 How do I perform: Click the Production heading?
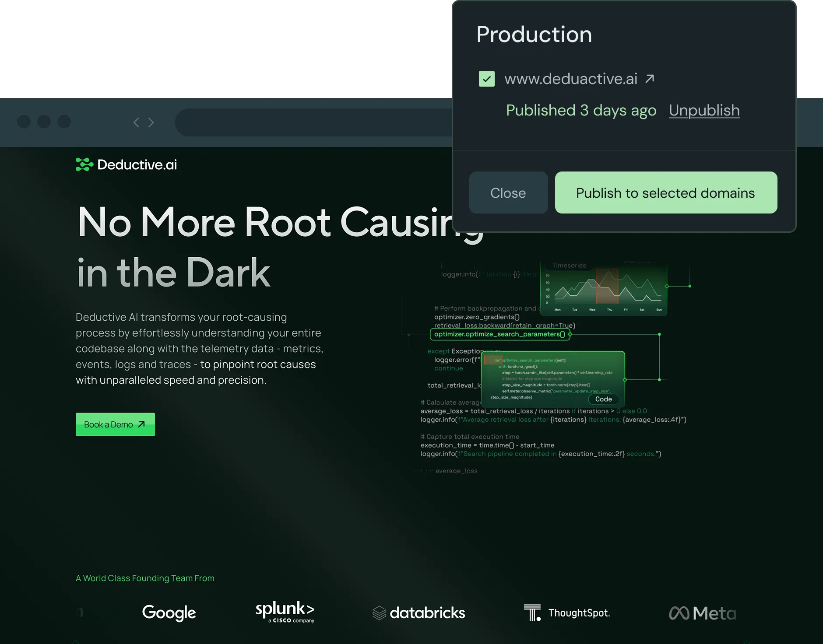point(534,34)
